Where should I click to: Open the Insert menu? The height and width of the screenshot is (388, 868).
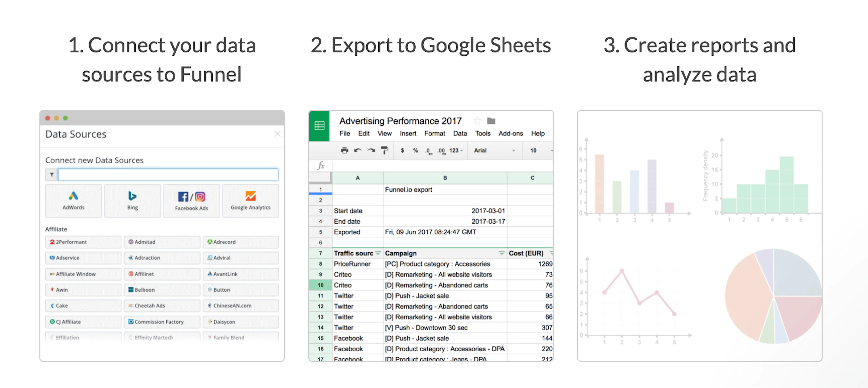[408, 134]
